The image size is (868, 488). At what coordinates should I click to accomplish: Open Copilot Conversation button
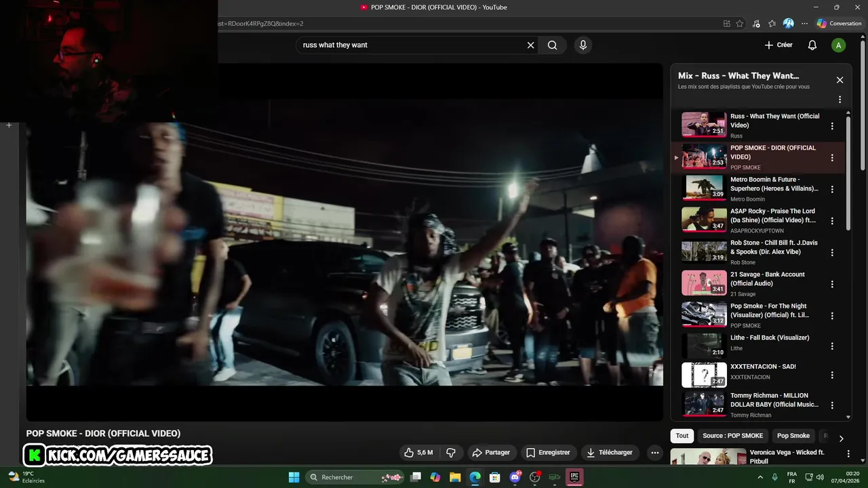click(839, 23)
